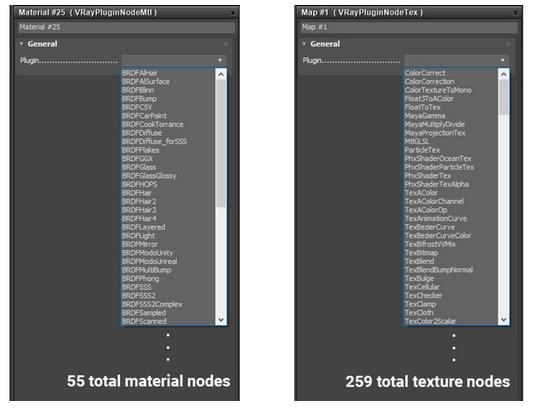Select ColorCorrect texture plugin

point(425,73)
